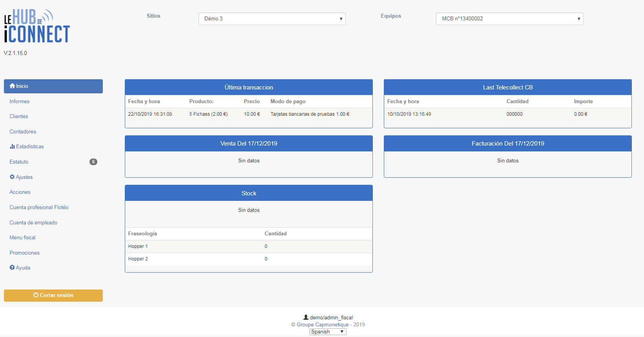Open the Menu fiscal item

click(22, 237)
